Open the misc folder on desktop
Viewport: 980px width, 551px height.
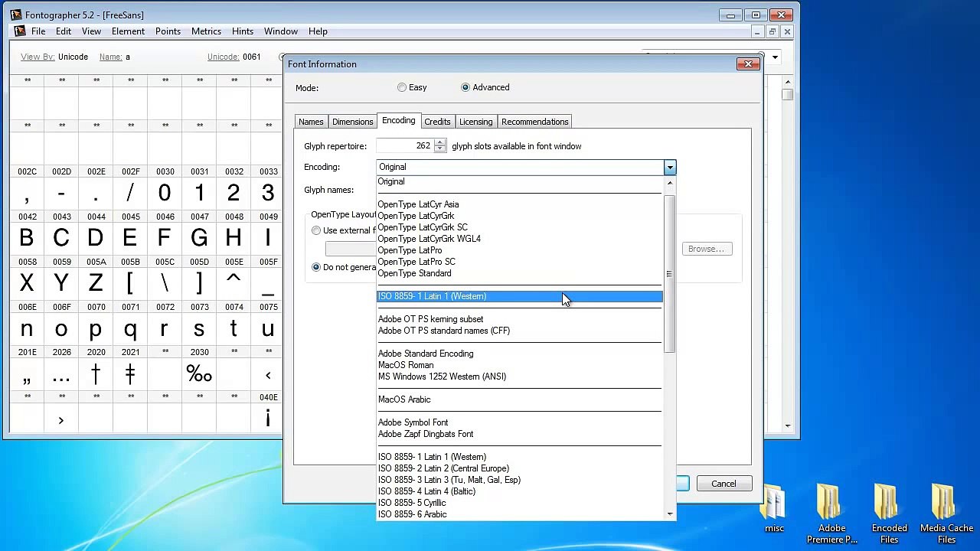click(774, 508)
